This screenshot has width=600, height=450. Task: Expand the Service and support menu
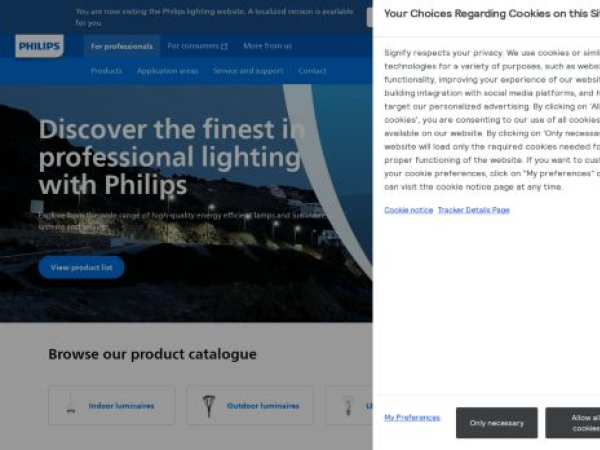point(248,71)
